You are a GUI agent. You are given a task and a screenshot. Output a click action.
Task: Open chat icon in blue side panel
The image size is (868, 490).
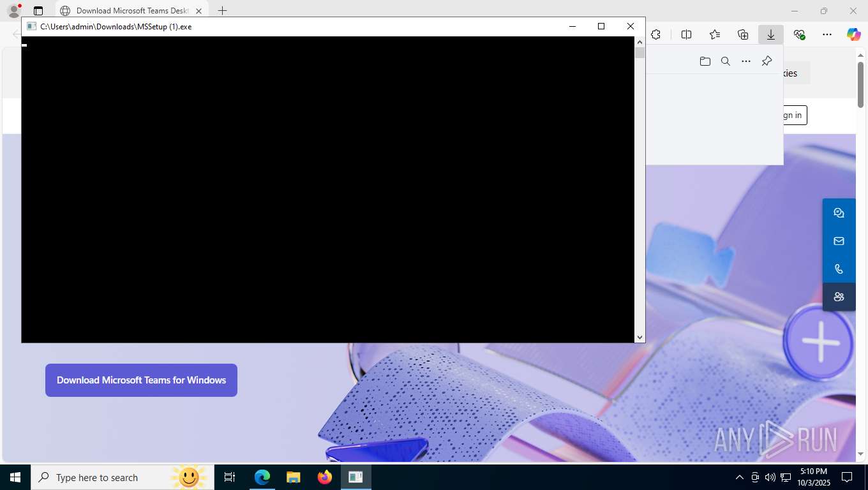pos(839,213)
